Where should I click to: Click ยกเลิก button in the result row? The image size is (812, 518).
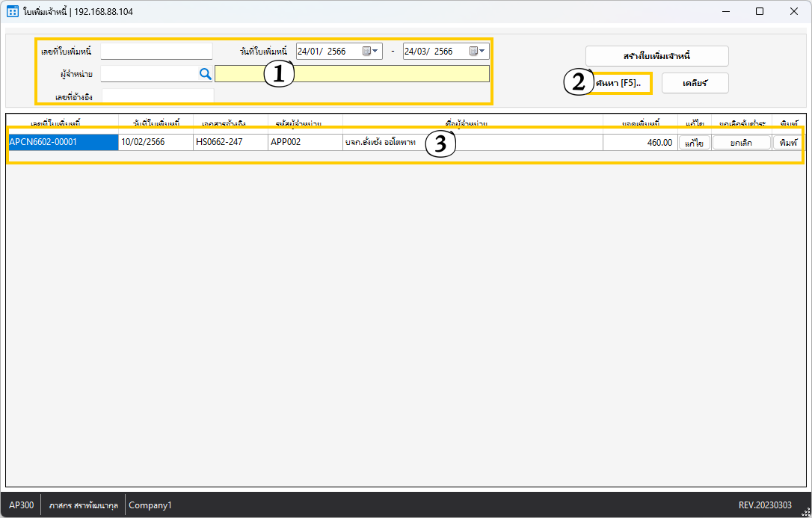pos(740,143)
